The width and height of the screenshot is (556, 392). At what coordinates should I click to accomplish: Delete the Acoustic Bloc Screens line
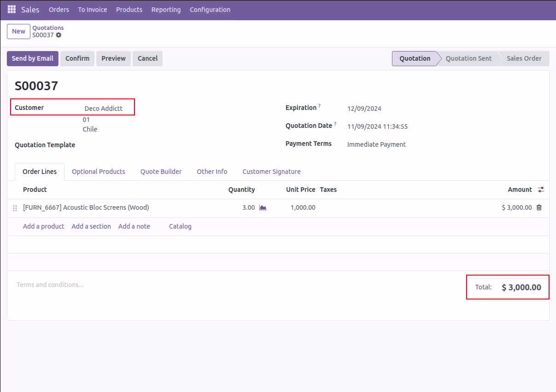[539, 208]
